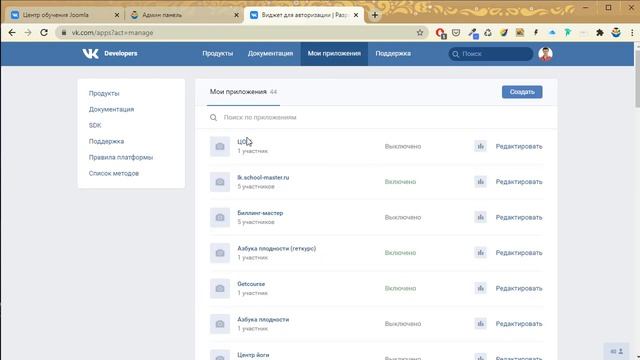Go forward in browser history
The height and width of the screenshot is (360, 640).
(x=28, y=33)
